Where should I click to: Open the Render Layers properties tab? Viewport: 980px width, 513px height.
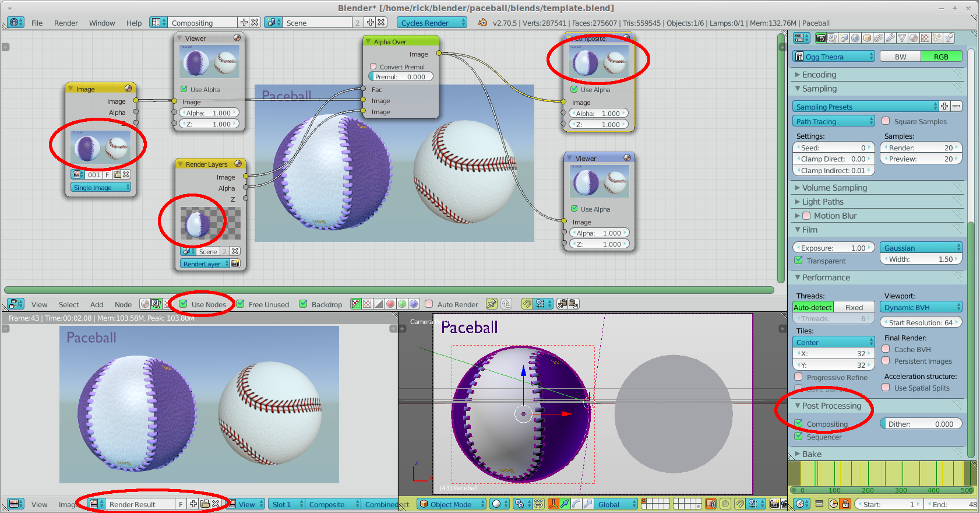(833, 38)
